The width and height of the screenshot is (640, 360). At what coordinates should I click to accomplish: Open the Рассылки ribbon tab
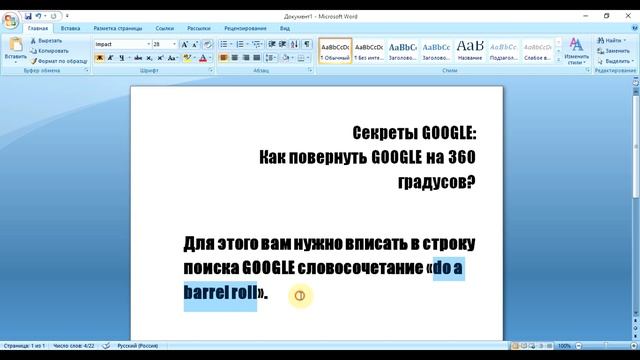[x=199, y=29]
